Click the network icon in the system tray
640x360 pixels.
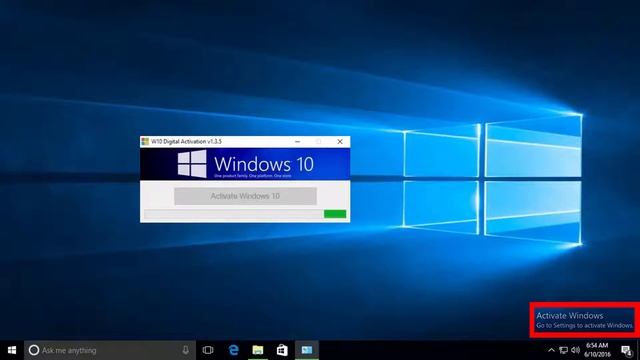[x=564, y=350]
